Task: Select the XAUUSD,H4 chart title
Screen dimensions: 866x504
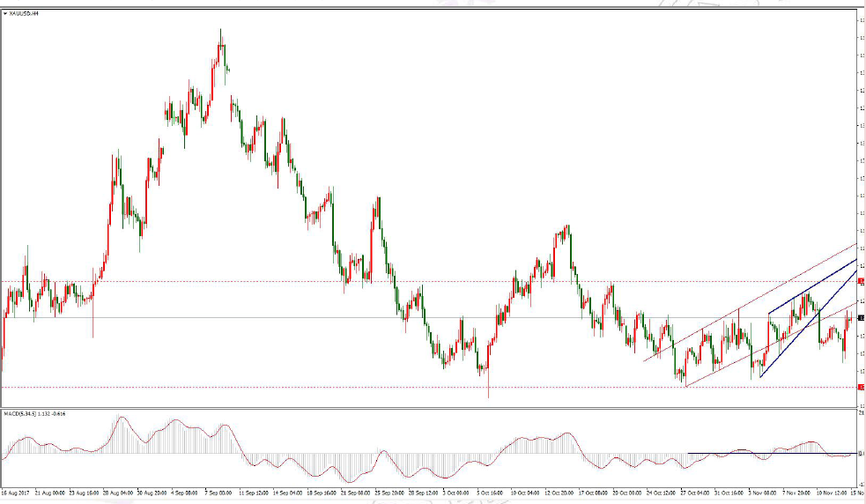Action: pyautogui.click(x=25, y=13)
